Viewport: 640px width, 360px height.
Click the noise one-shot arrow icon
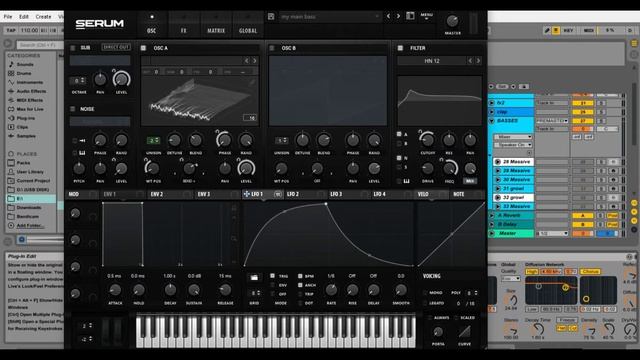(82, 140)
